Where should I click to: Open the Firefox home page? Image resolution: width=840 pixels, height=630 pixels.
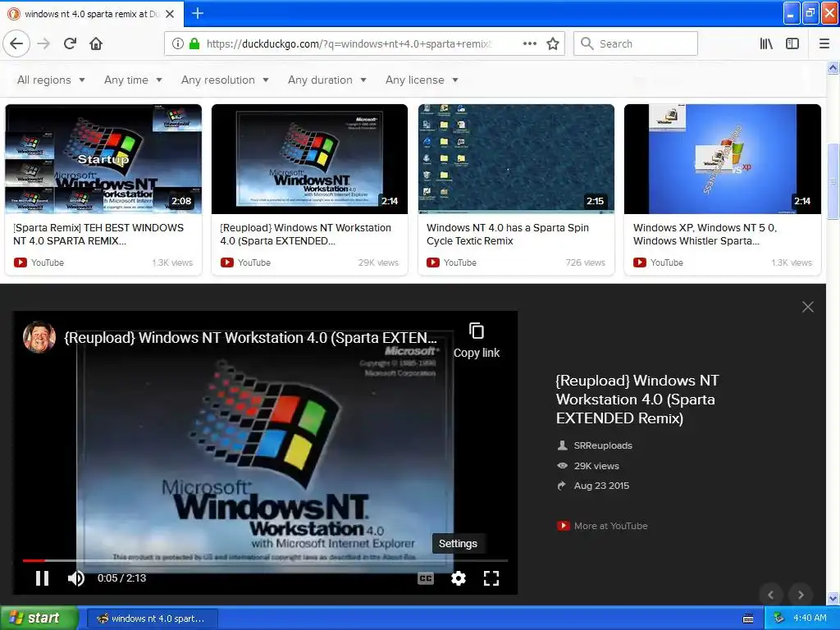pos(96,44)
